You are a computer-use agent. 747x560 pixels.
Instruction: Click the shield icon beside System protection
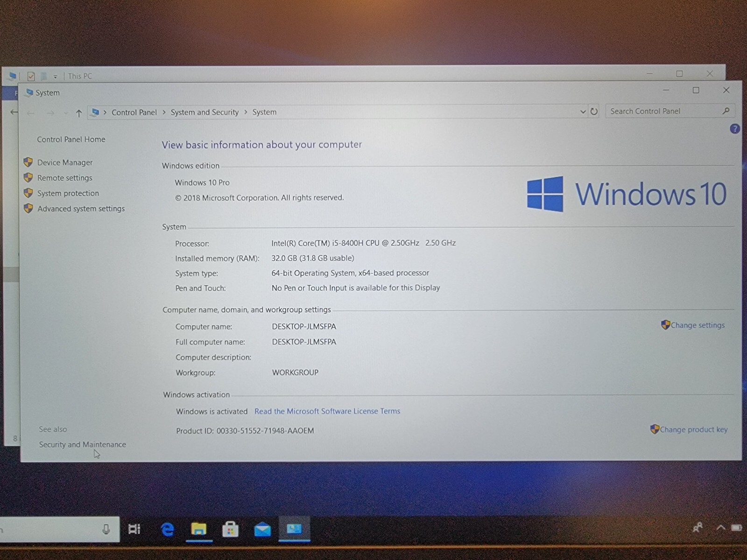[x=28, y=193]
